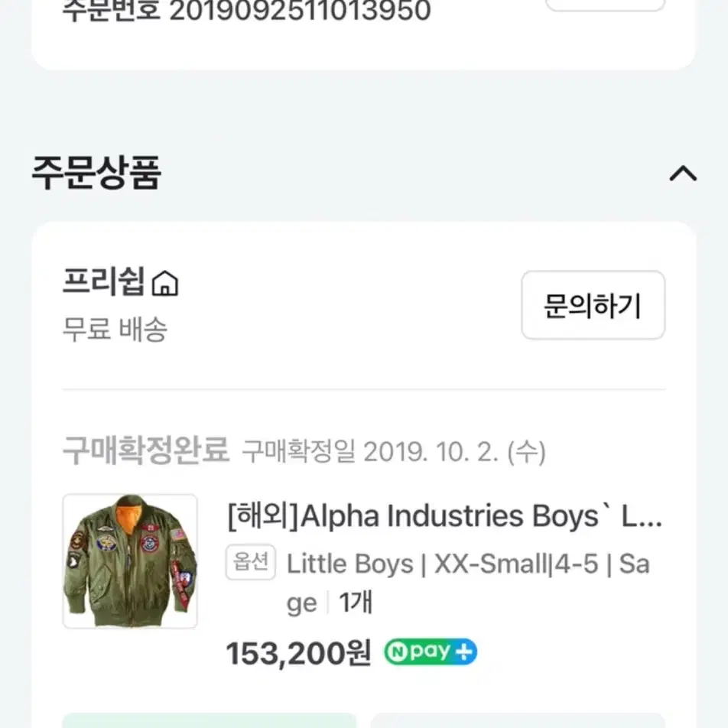Tap the 무료 배송 shipping text

click(x=115, y=330)
